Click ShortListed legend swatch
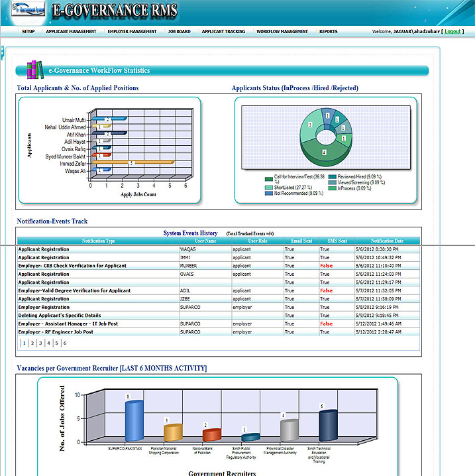 269,188
